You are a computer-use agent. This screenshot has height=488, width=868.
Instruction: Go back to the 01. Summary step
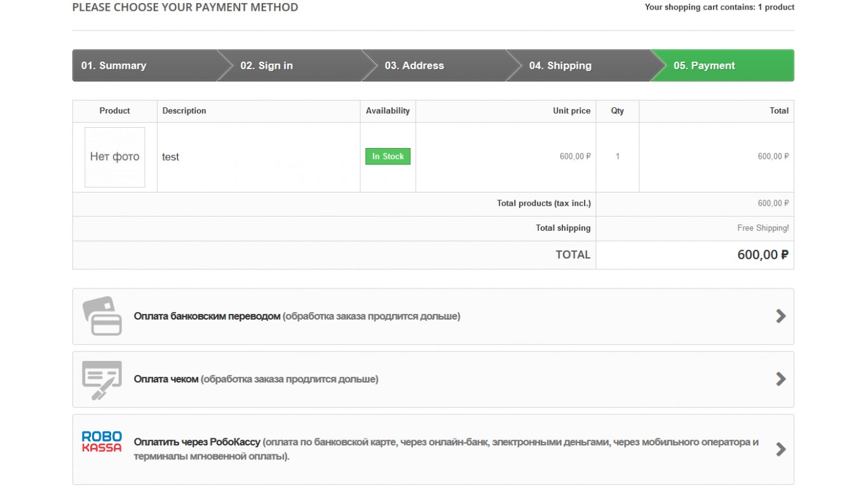pos(114,65)
